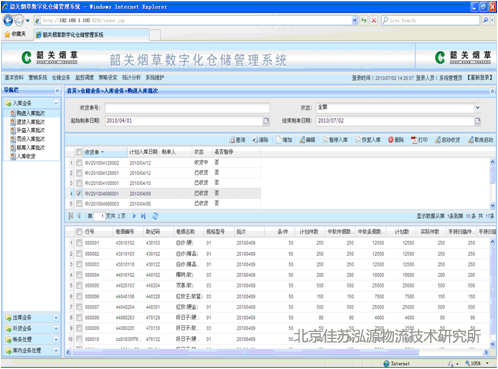This screenshot has height=369, width=498.
Task: Check the checkbox for receipt RV20100412001
Action: (79, 173)
